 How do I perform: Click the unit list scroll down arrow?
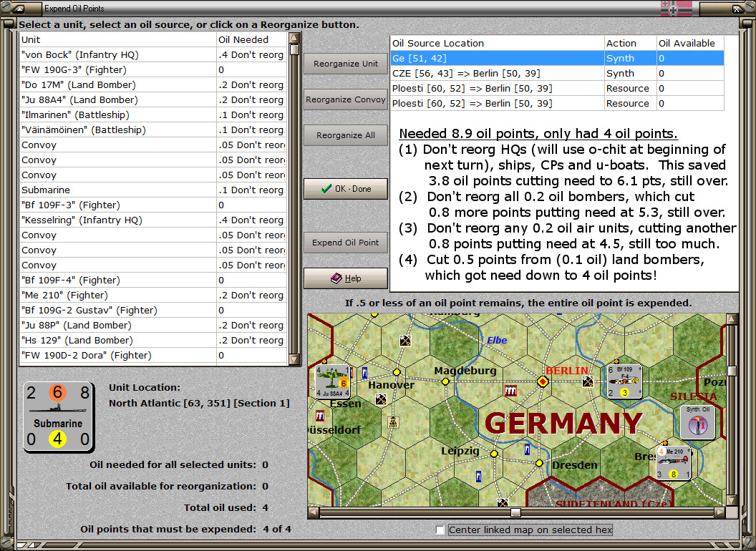coord(294,360)
